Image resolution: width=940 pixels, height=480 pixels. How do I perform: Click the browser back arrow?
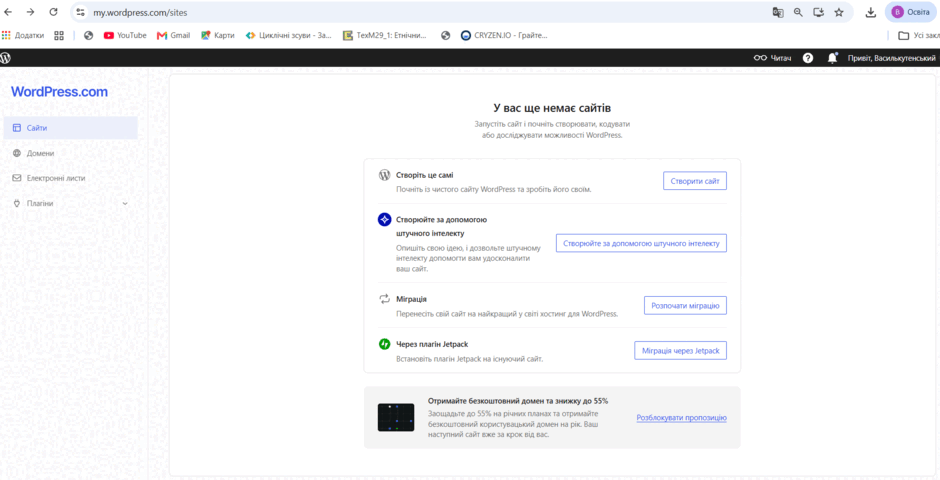pyautogui.click(x=8, y=12)
